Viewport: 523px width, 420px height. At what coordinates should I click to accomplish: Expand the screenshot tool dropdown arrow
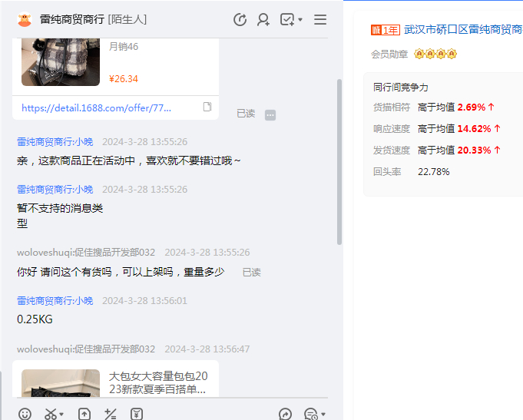point(61,415)
